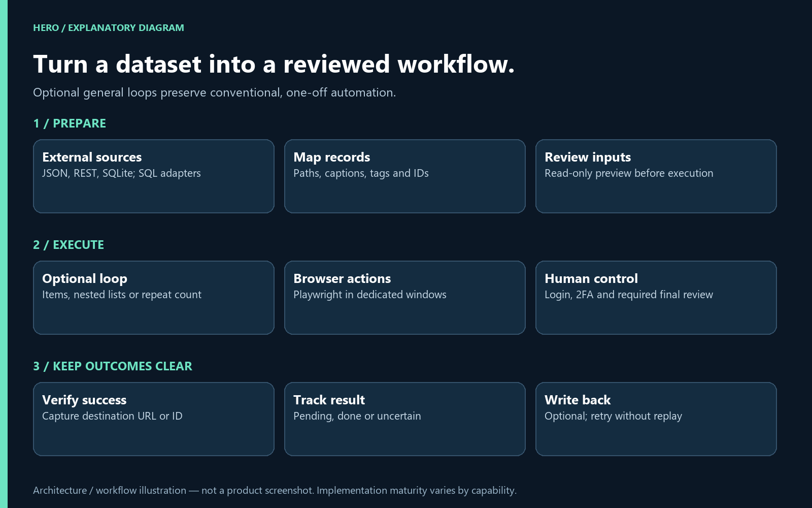Click the 'Browser actions' card title
Screen dimensions: 812x508
pyautogui.click(x=342, y=278)
